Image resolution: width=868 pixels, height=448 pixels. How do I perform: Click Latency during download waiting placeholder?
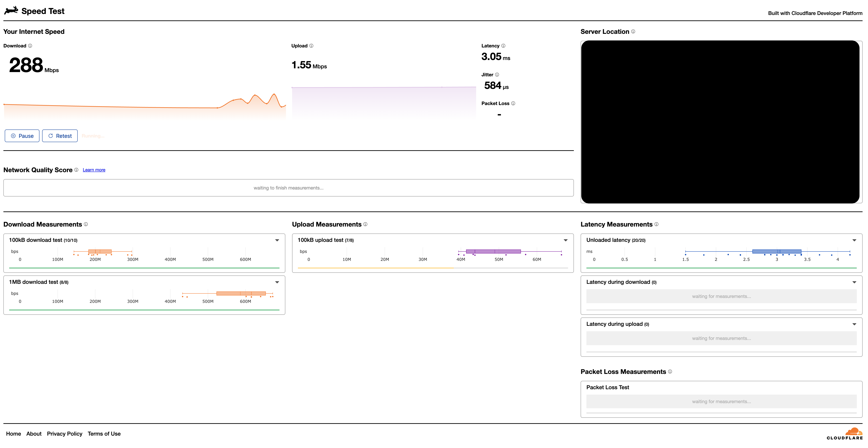[x=721, y=296]
